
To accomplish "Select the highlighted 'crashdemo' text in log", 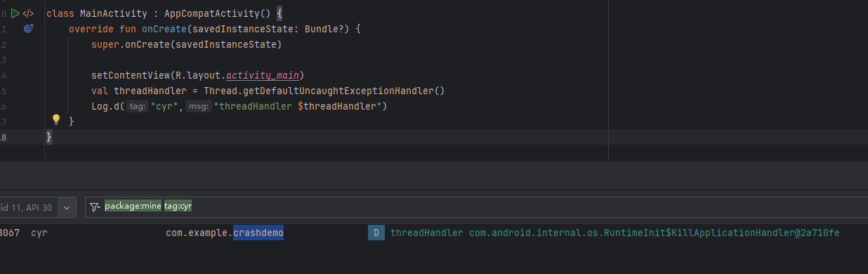I will coord(258,233).
